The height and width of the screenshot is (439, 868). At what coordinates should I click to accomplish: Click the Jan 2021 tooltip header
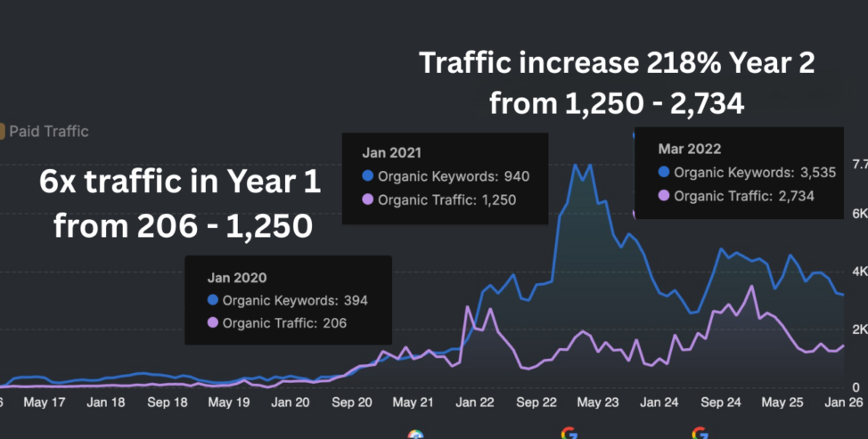pyautogui.click(x=391, y=152)
